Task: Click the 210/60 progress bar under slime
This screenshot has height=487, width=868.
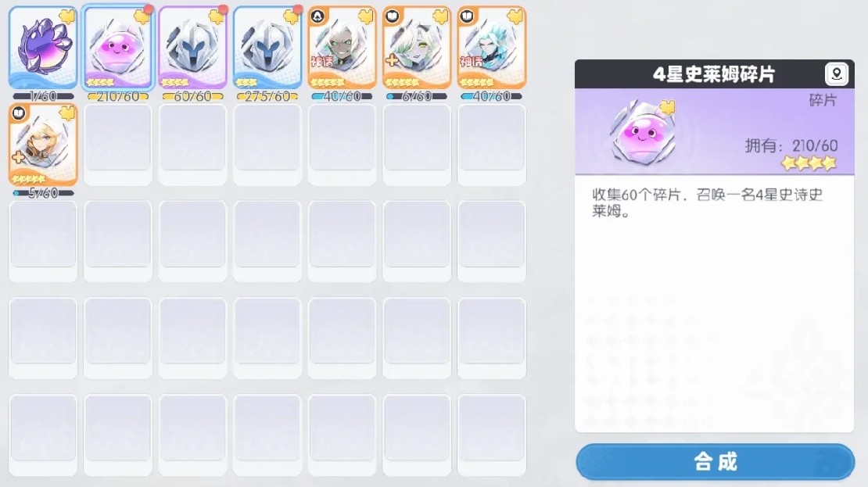Action: (x=118, y=96)
